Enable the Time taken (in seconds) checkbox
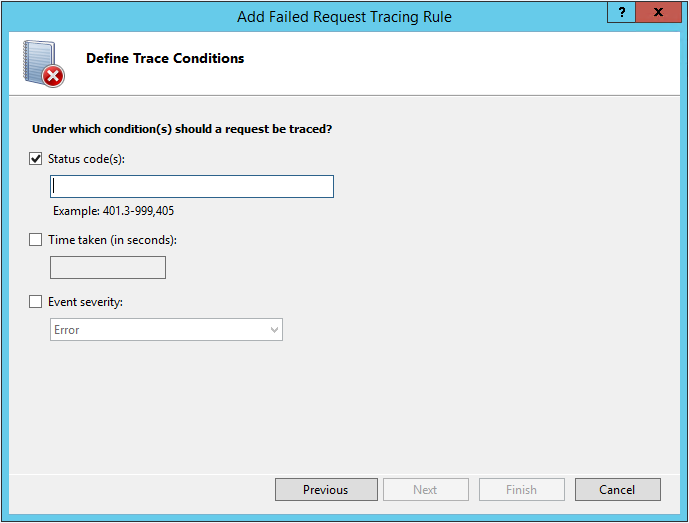Image resolution: width=689 pixels, height=523 pixels. 36,240
